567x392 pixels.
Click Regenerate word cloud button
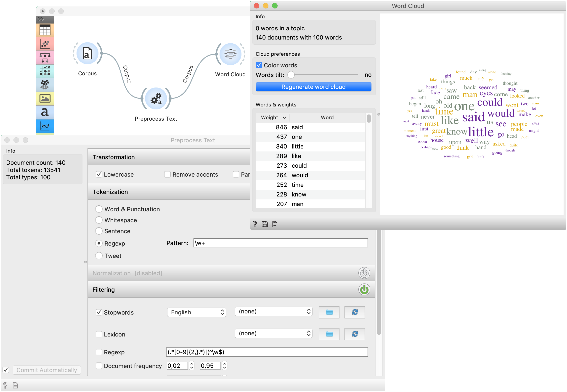[x=313, y=87]
